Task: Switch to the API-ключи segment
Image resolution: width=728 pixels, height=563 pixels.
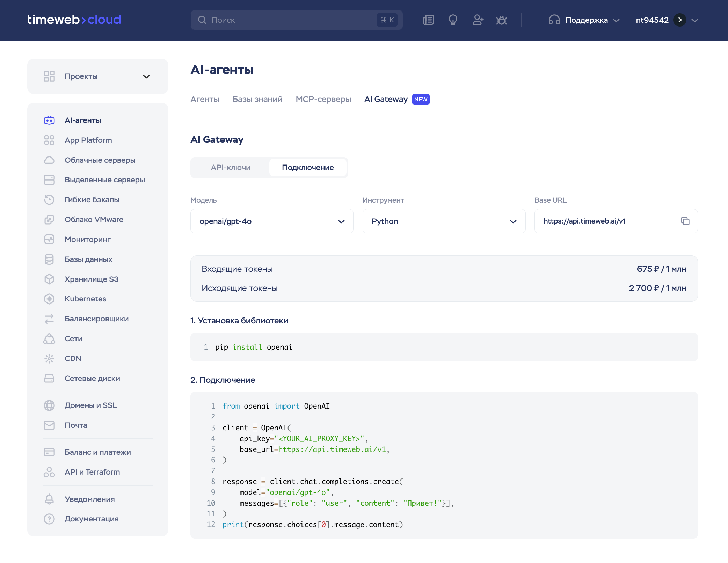Action: pos(231,168)
